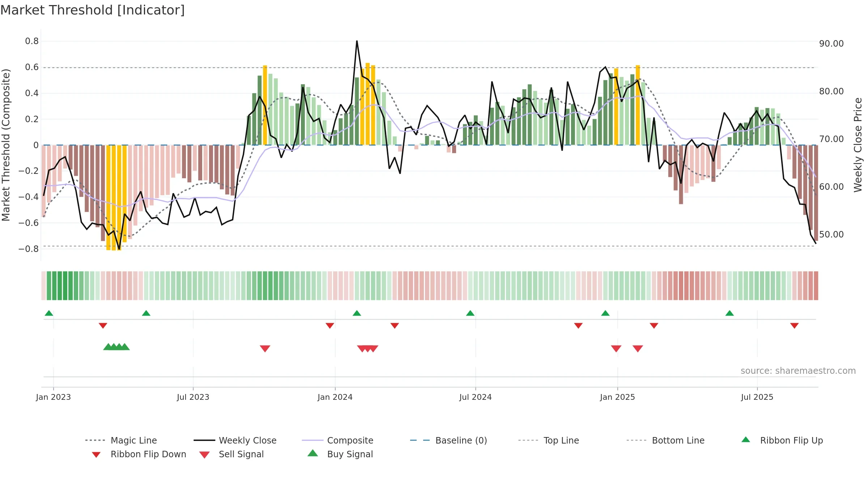This screenshot has height=488, width=868.
Task: Click the Market Threshold (Composite) axis title
Action: coord(6,145)
